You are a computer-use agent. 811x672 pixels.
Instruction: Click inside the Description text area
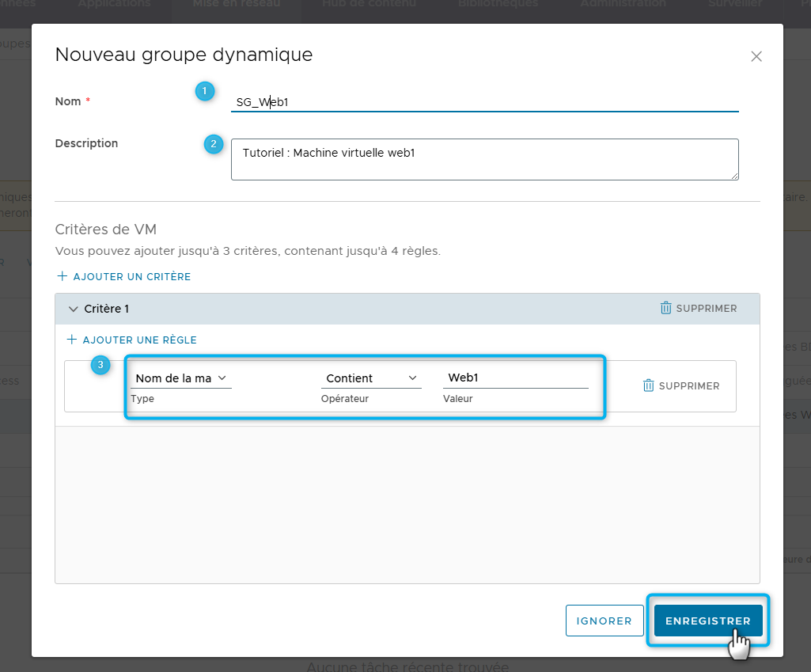click(x=484, y=159)
